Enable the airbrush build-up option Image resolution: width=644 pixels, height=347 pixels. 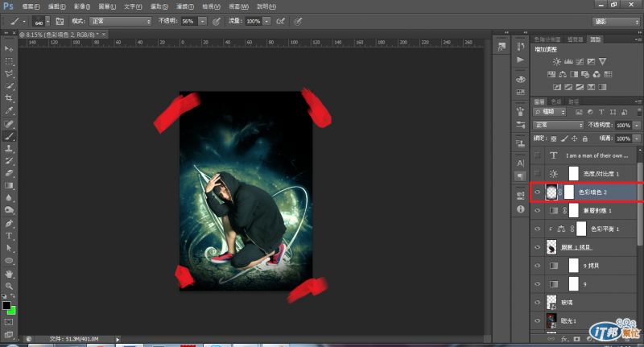click(x=280, y=22)
